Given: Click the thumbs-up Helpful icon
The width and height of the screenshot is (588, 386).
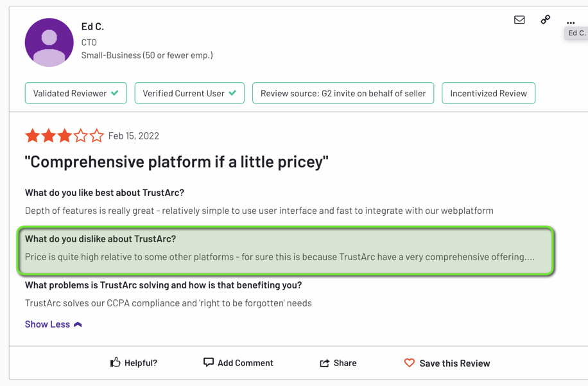Looking at the screenshot, I should 114,362.
